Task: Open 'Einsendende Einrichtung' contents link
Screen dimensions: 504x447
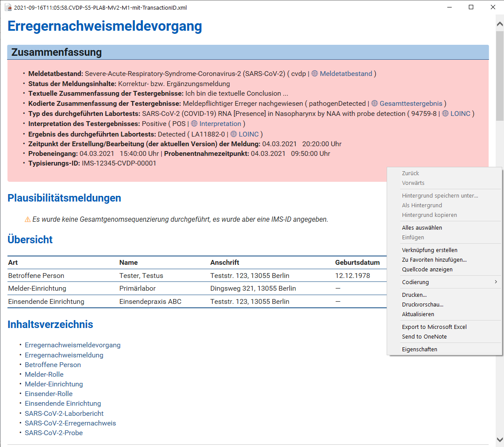Action: tap(63, 403)
